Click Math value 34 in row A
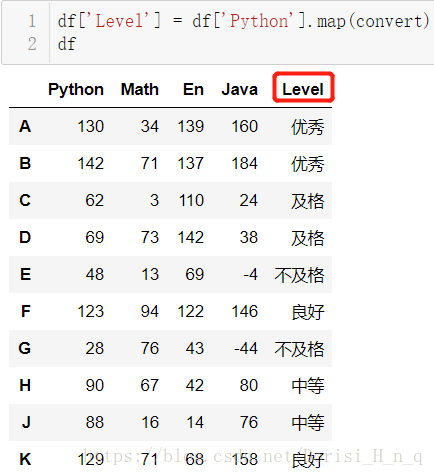 (149, 126)
